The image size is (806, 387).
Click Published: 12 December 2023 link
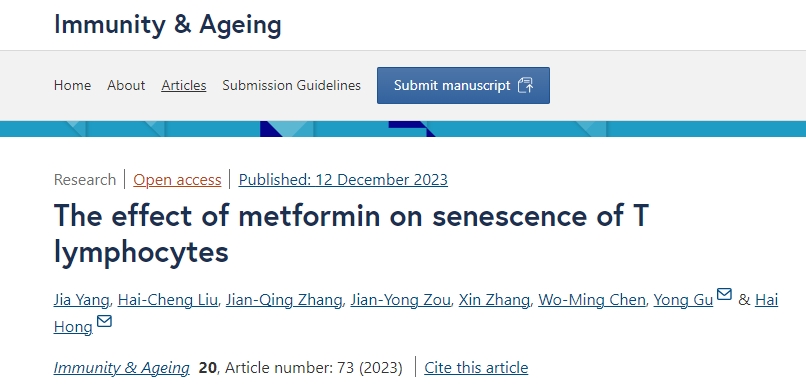click(343, 180)
